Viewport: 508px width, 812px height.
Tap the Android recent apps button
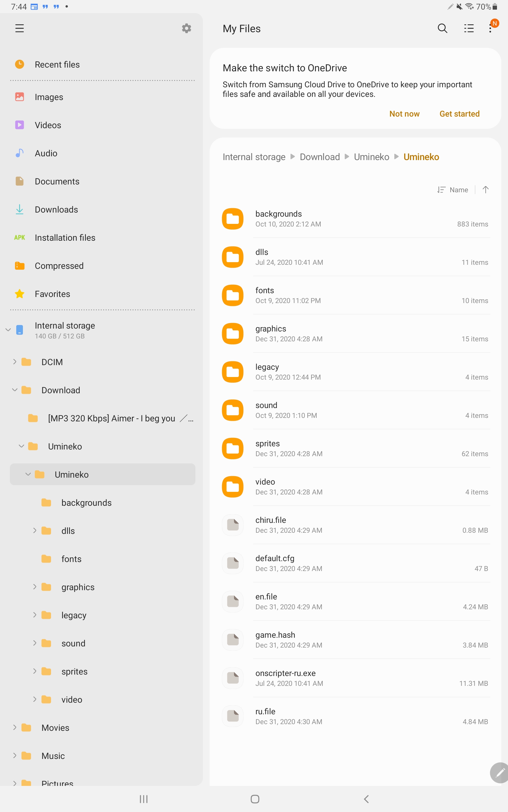[x=144, y=799]
